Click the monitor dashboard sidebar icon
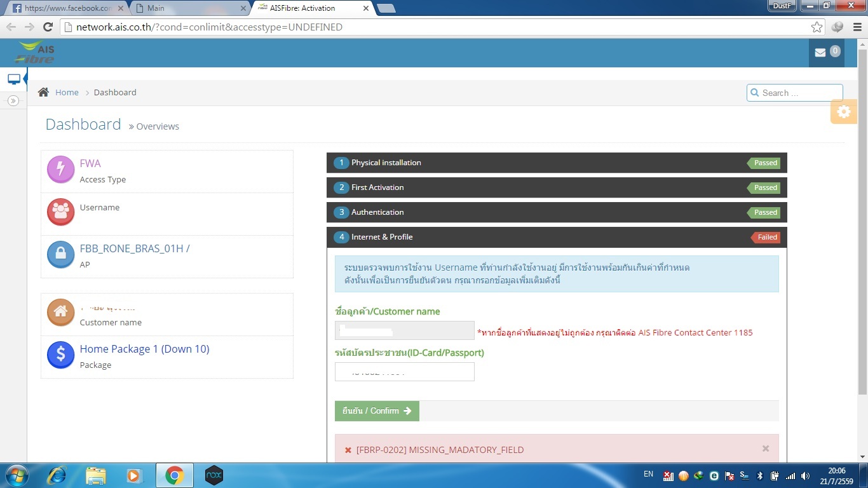Screen dimensions: 868x488 [13, 79]
